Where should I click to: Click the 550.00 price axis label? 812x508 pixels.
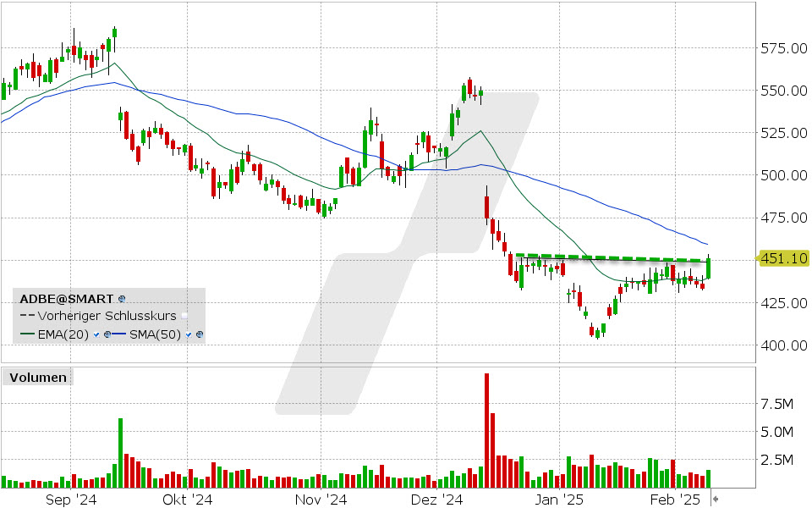[783, 91]
